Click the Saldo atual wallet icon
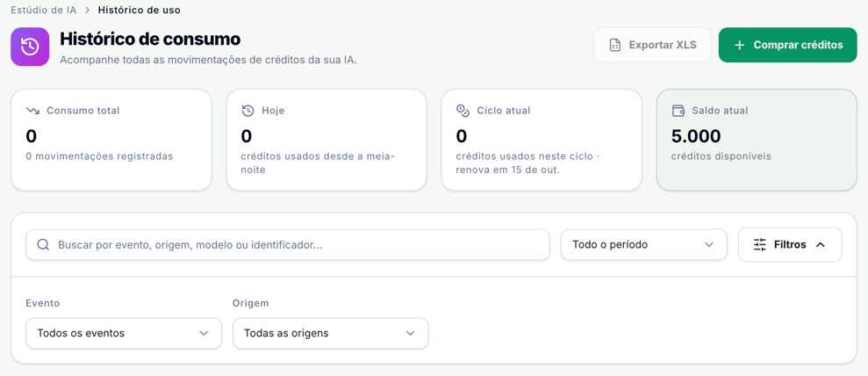Viewport: 868px width, 376px height. coord(678,111)
